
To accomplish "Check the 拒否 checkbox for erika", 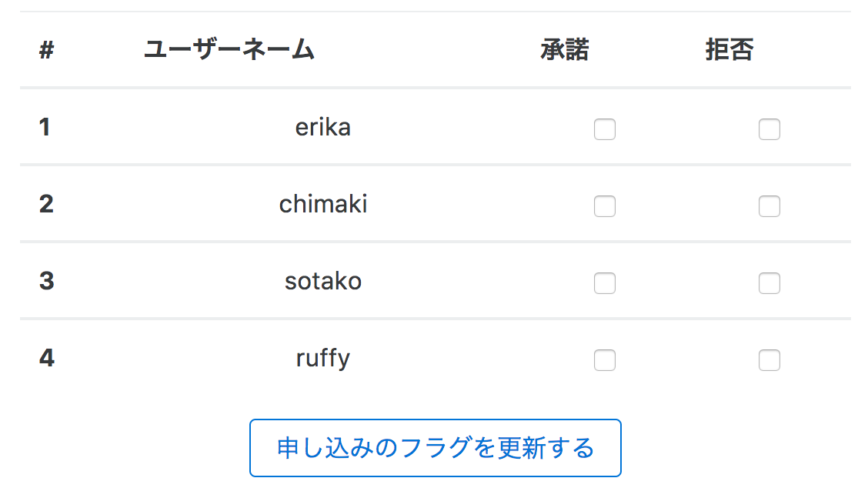I will (x=770, y=129).
